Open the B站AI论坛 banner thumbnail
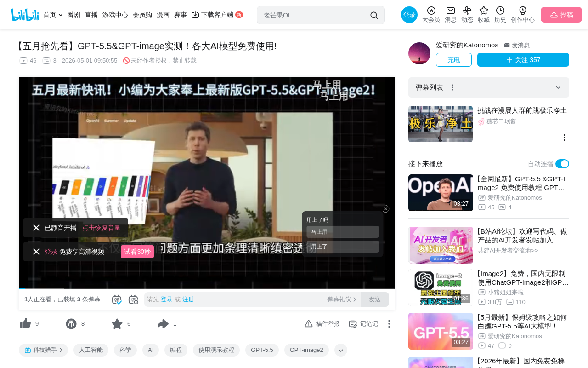 coord(441,245)
